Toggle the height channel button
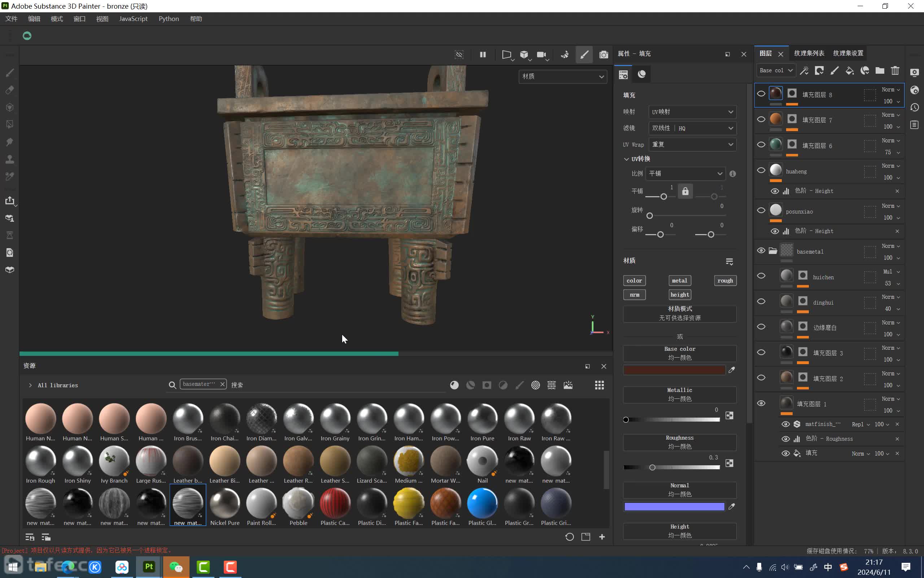This screenshot has height=578, width=924. 680,295
